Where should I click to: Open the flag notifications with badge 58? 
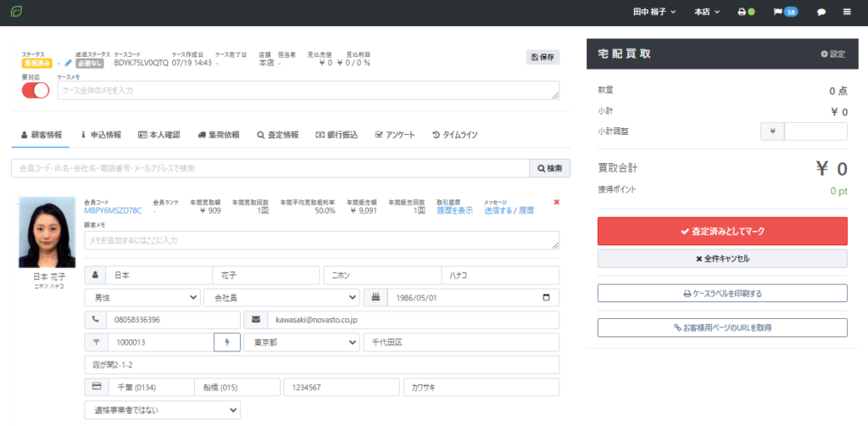coord(786,12)
